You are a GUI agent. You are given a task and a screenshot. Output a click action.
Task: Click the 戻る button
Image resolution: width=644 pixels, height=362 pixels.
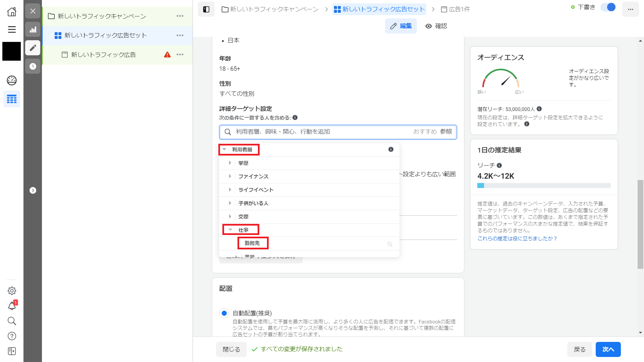click(580, 350)
